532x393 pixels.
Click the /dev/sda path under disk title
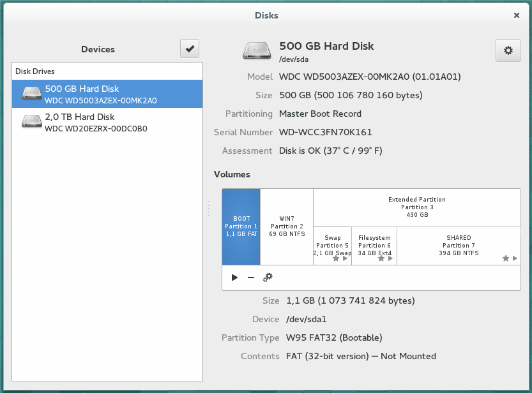[x=294, y=59]
